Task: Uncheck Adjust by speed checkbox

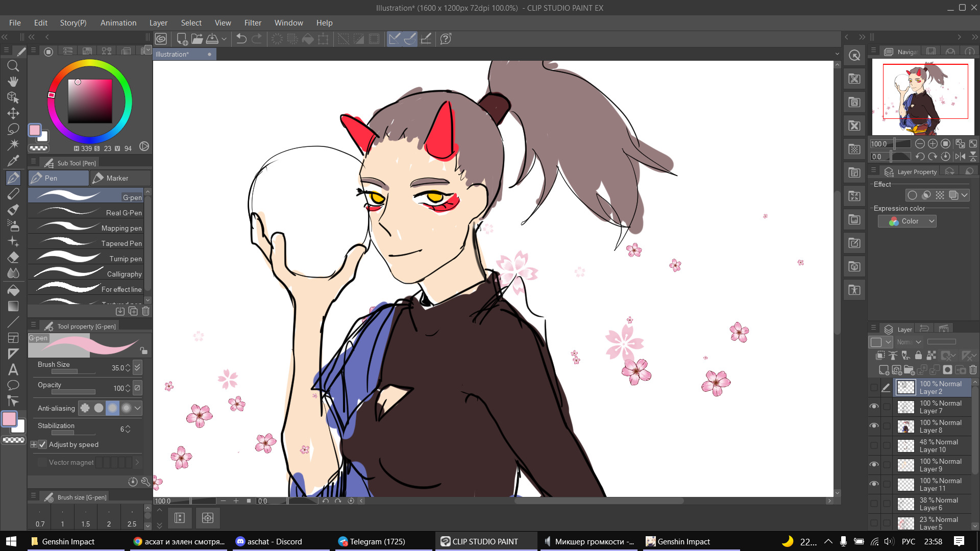Action: coord(42,444)
